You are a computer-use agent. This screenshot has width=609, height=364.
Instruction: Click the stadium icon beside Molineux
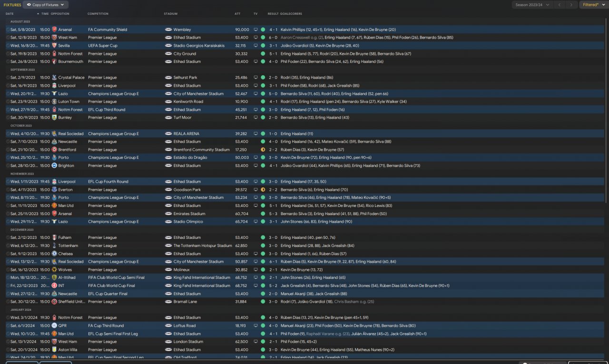(x=168, y=270)
